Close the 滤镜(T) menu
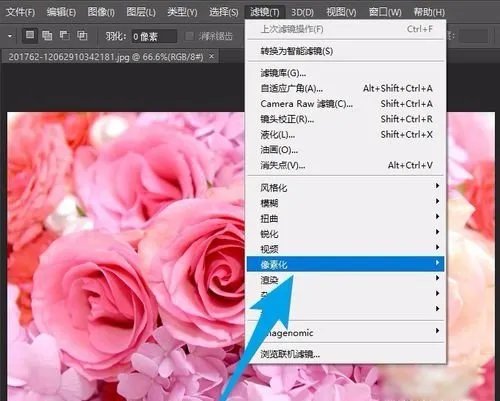Screen dimensions: 500x401 (x=265, y=12)
